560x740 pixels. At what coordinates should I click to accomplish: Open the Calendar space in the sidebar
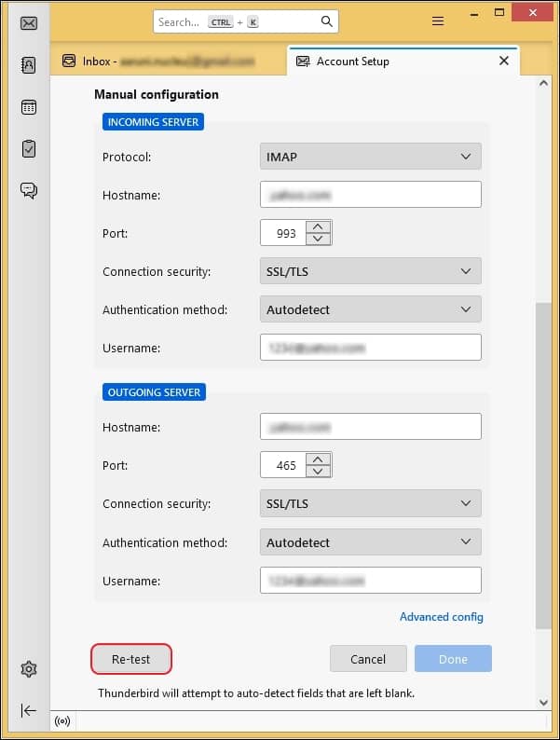tap(29, 107)
